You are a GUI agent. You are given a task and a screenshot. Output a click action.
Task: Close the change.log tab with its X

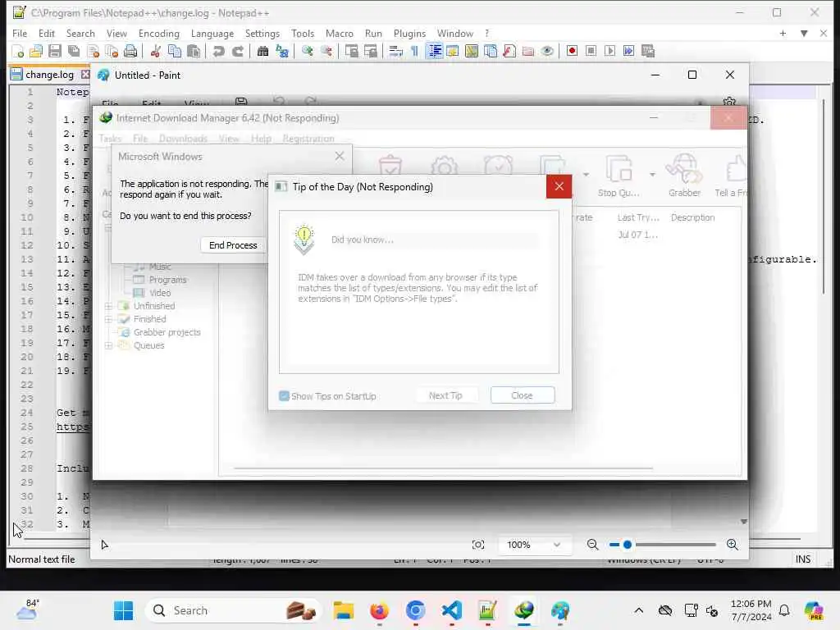84,75
